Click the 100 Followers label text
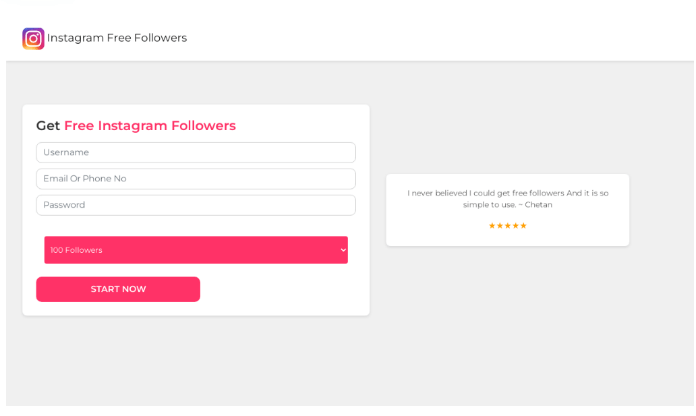The image size is (696, 416). pyautogui.click(x=76, y=250)
